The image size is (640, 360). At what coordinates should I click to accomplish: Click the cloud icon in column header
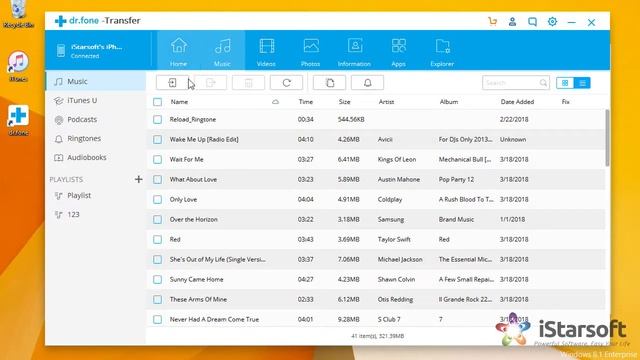(276, 102)
